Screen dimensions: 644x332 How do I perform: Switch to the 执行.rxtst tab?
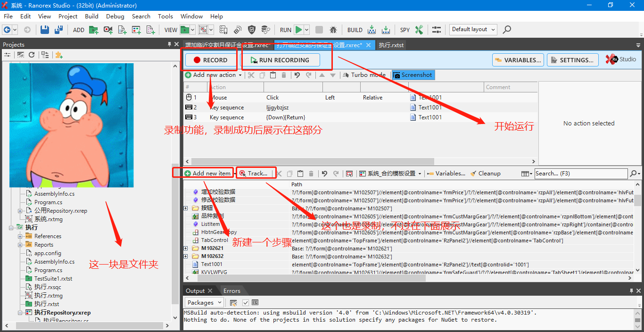point(391,45)
